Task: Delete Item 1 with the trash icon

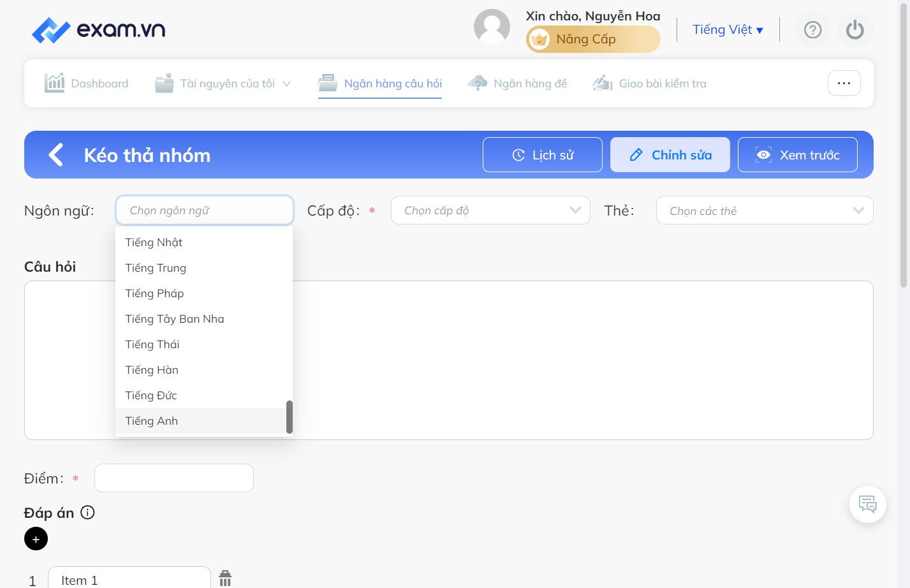Action: point(225,578)
